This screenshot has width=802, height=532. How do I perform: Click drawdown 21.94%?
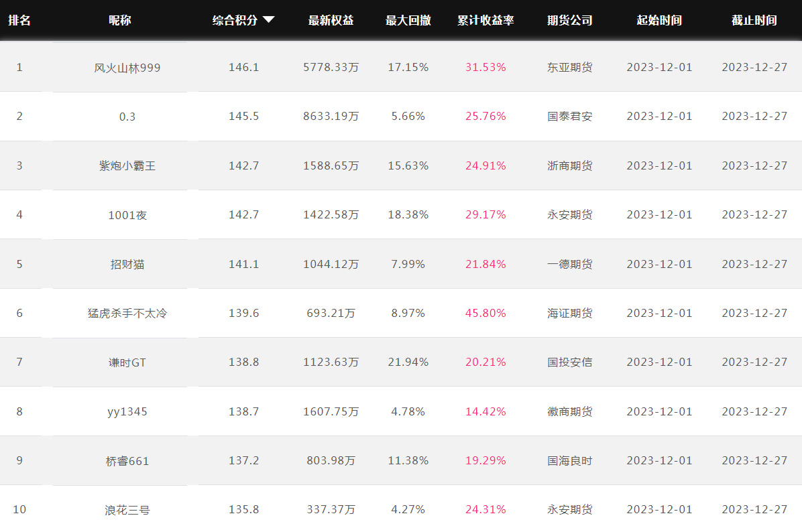coord(408,362)
